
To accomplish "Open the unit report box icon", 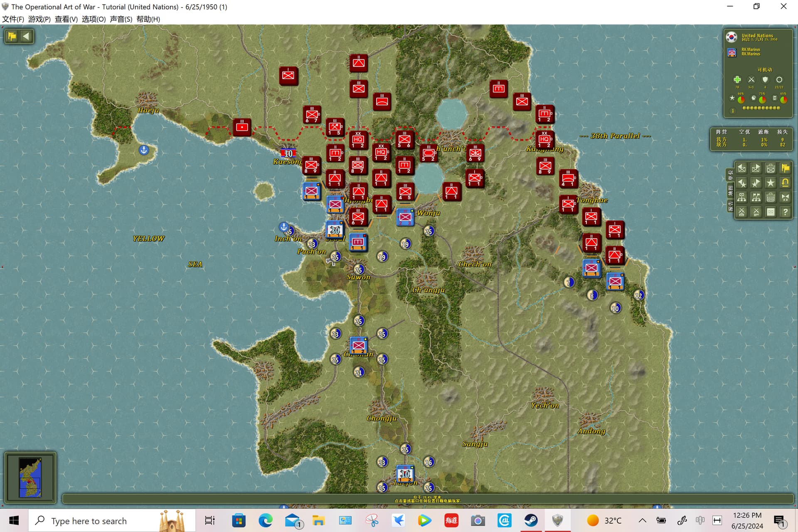I will pos(771,168).
